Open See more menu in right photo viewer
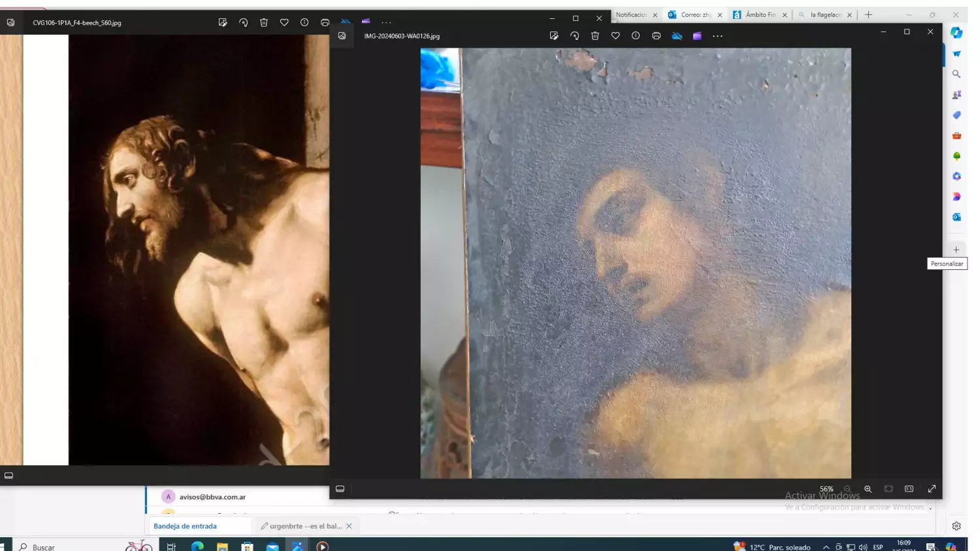 coord(717,36)
